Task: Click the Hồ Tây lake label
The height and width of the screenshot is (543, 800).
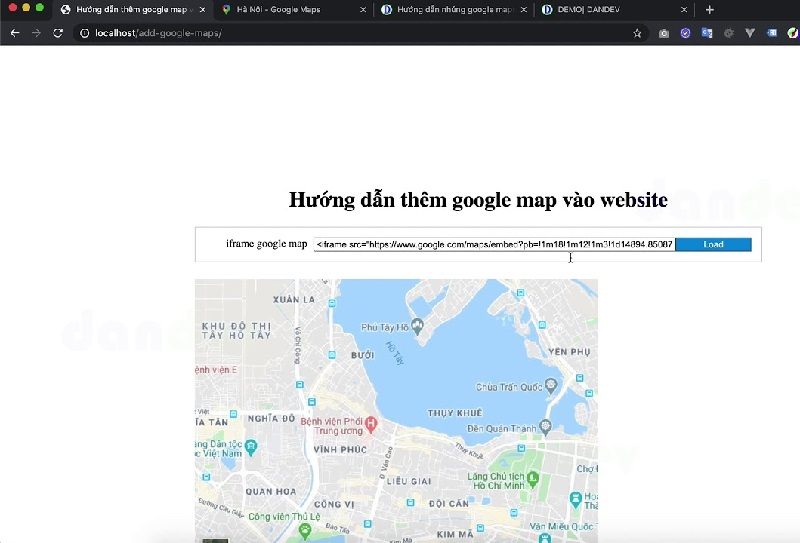Action: tap(394, 353)
